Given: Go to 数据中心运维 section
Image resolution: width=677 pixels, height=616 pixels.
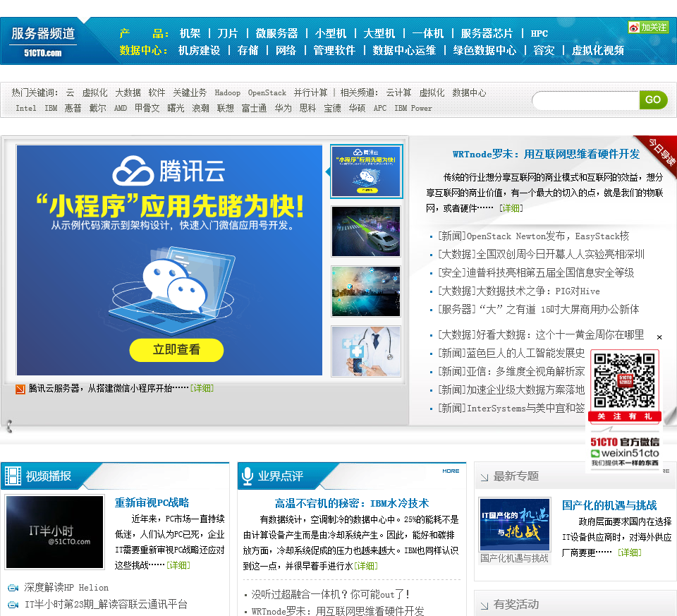Looking at the screenshot, I should [404, 51].
